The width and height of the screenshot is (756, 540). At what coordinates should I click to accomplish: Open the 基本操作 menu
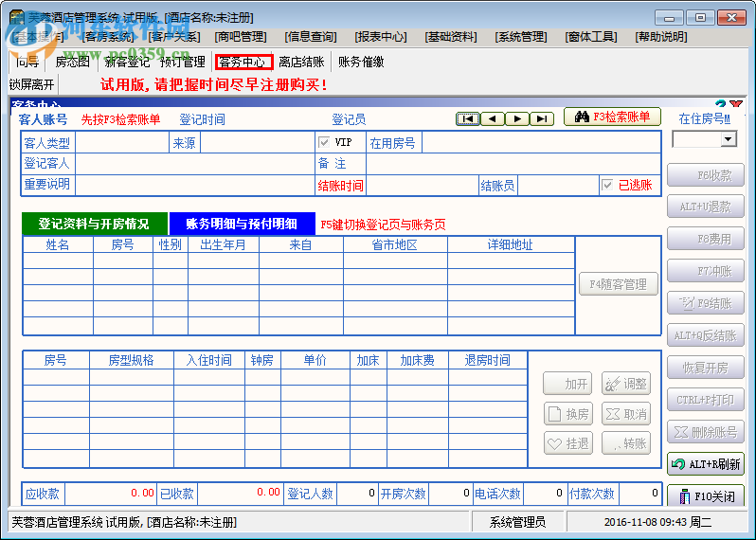(38, 37)
